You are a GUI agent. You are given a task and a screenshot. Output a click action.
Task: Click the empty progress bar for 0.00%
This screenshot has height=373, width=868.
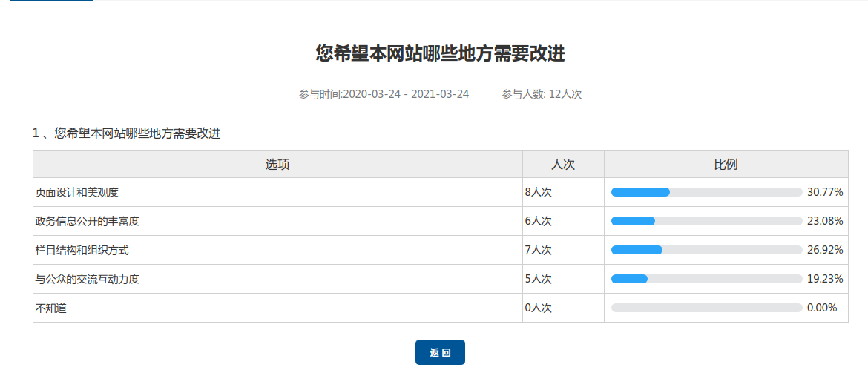coord(706,308)
